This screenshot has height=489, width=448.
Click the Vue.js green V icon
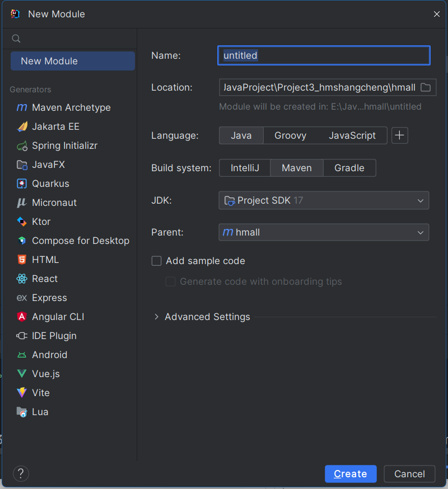pos(22,374)
